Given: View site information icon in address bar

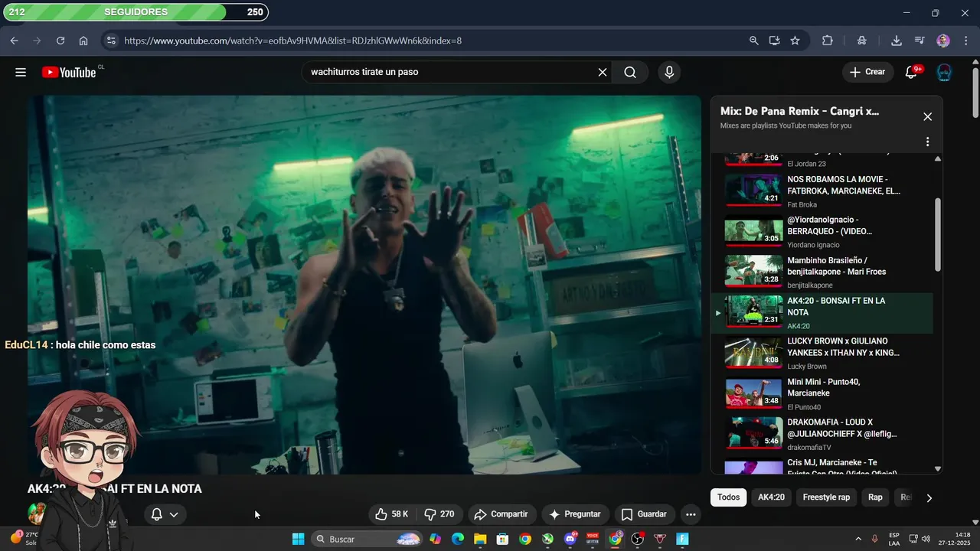Looking at the screenshot, I should (111, 41).
